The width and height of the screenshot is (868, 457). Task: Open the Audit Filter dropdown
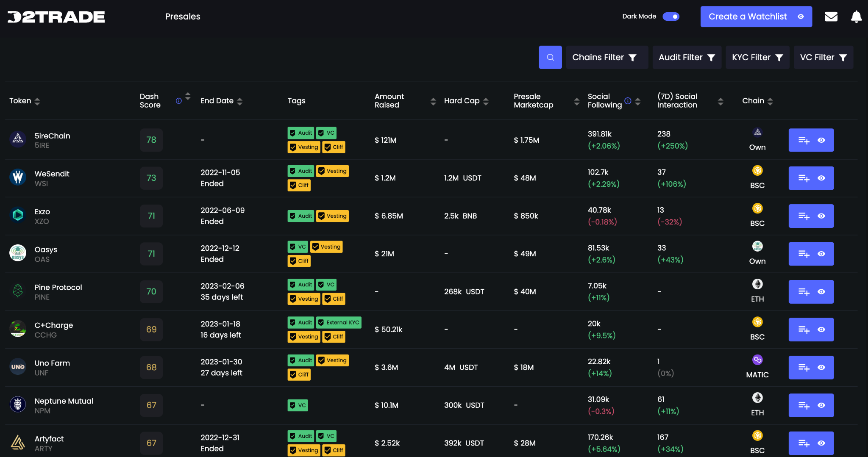(x=687, y=57)
